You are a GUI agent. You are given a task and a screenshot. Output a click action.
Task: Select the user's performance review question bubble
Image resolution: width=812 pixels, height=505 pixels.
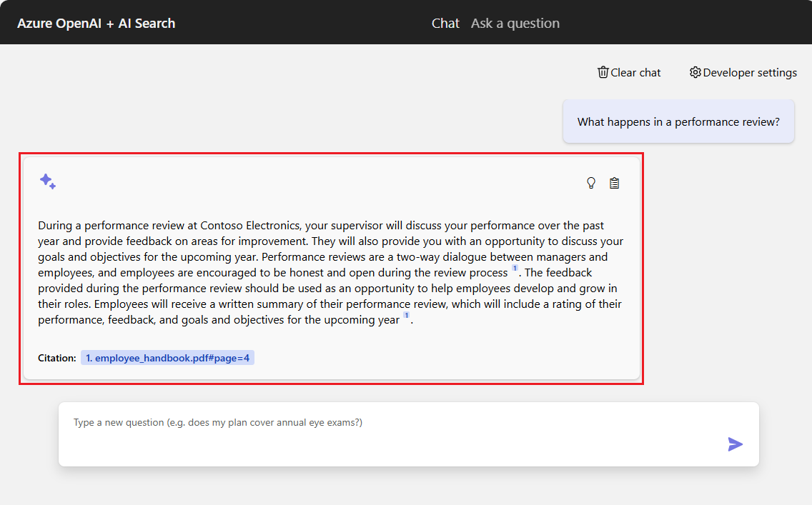point(678,121)
